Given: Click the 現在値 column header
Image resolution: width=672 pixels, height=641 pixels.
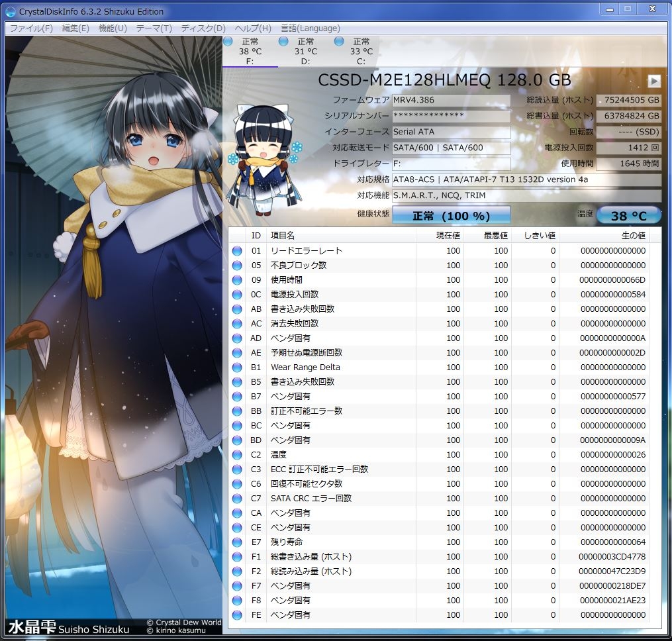Looking at the screenshot, I should (x=440, y=235).
